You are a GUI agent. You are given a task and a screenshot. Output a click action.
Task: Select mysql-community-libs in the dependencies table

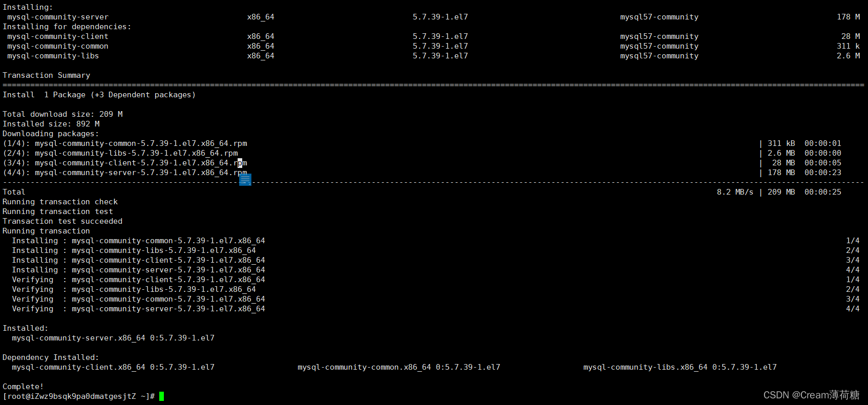[53, 56]
